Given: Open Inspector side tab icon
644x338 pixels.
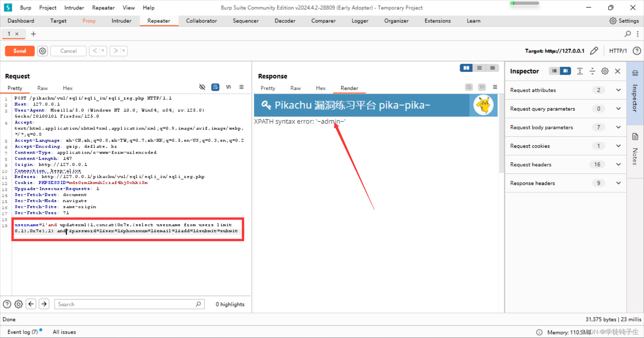Looking at the screenshot, I should click(635, 73).
